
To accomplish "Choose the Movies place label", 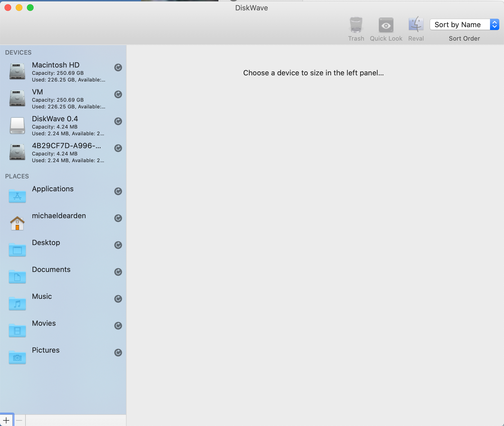I will point(44,323).
